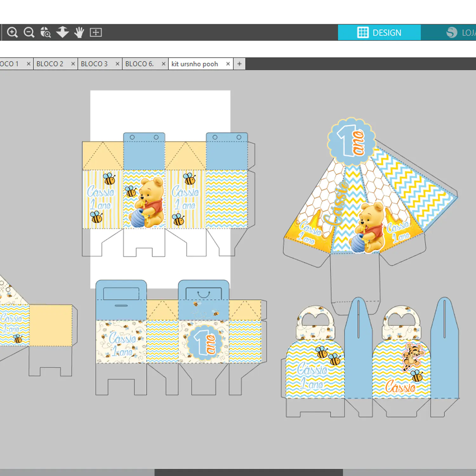Activate the Pan hand tool
The height and width of the screenshot is (476, 476).
pos(79,32)
